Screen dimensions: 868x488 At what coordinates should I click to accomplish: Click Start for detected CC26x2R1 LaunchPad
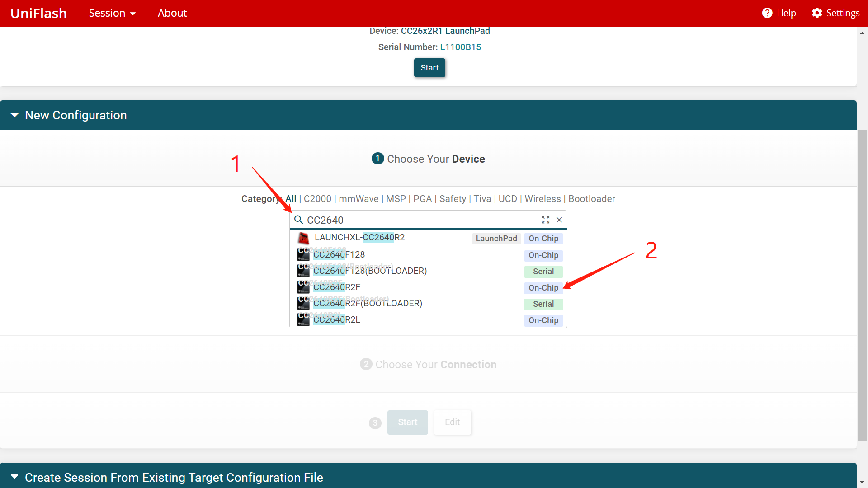click(x=429, y=68)
